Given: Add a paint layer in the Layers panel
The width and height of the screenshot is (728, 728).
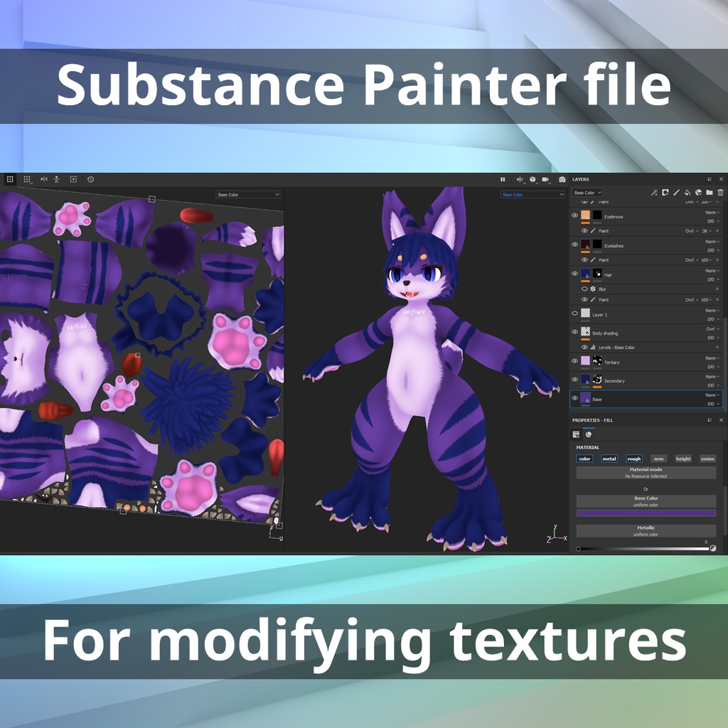Looking at the screenshot, I should (x=675, y=193).
